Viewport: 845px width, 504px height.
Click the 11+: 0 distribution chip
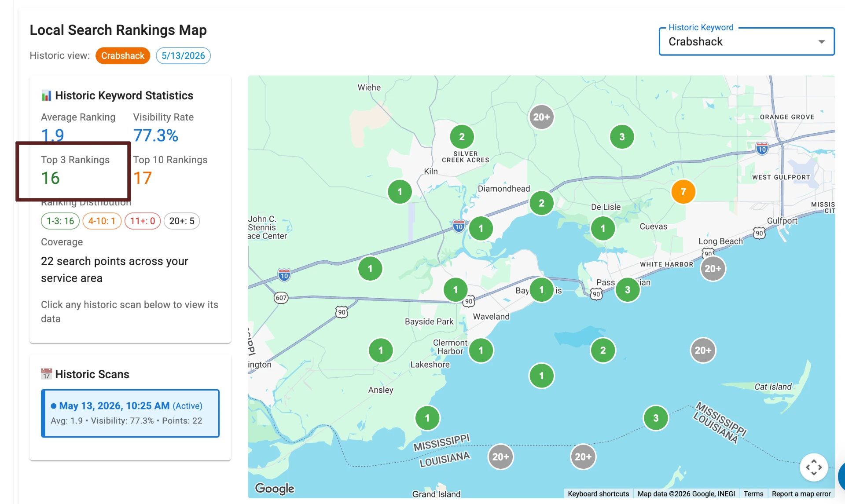[143, 221]
